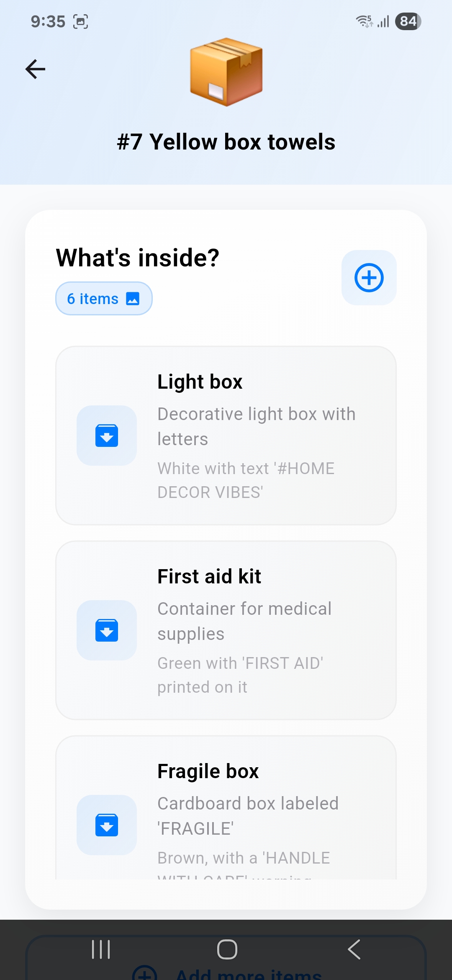
Task: Tap the back arrow to return
Action: click(x=35, y=69)
